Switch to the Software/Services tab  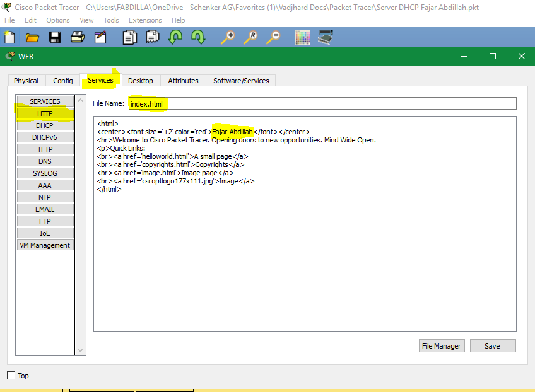(241, 81)
